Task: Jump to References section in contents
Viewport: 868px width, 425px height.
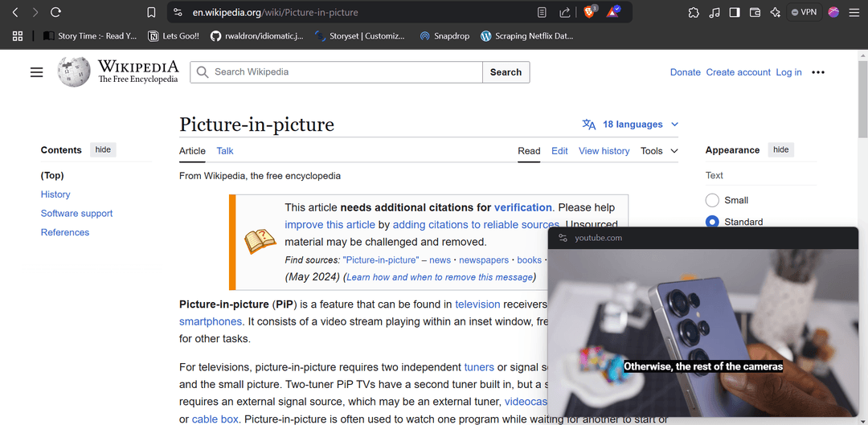Action: point(65,232)
